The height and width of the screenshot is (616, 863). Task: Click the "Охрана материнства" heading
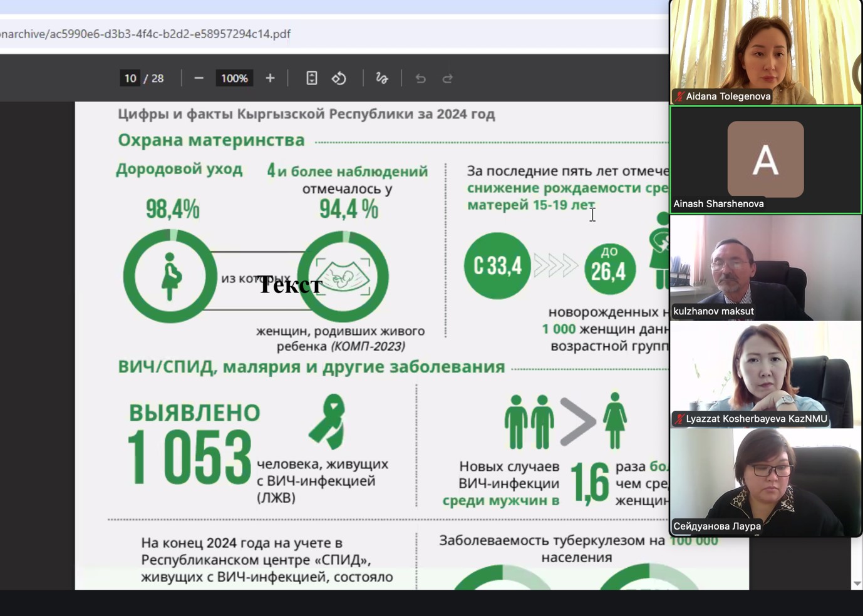pos(211,140)
